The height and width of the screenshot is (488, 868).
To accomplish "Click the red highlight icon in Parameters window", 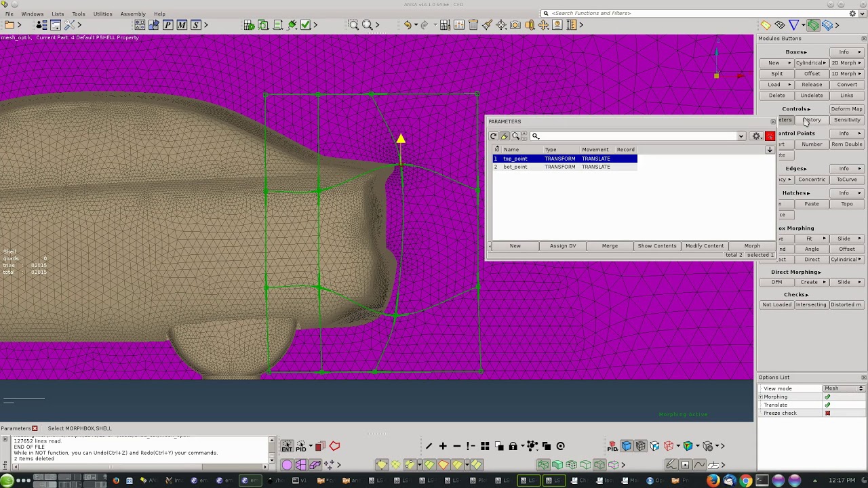I will point(770,136).
